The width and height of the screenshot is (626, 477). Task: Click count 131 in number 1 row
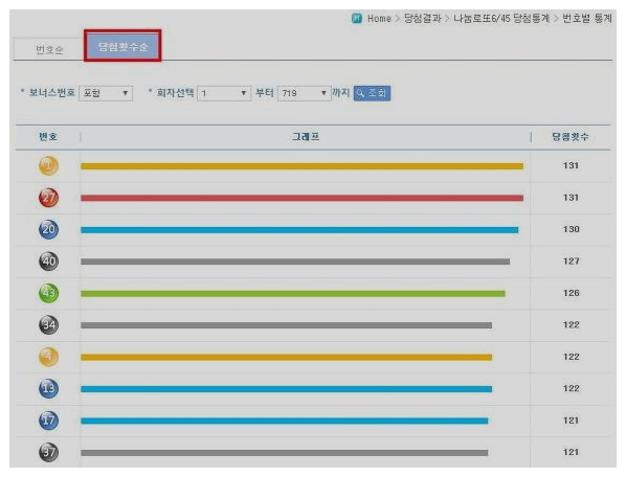tap(571, 166)
